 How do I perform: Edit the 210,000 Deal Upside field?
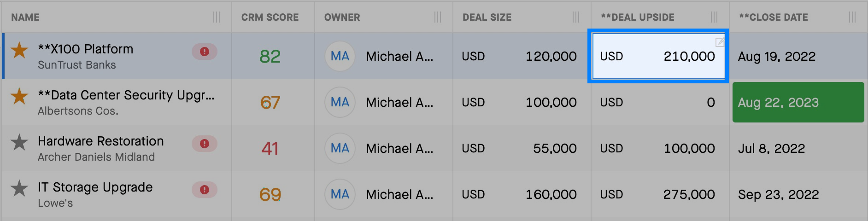tap(658, 56)
